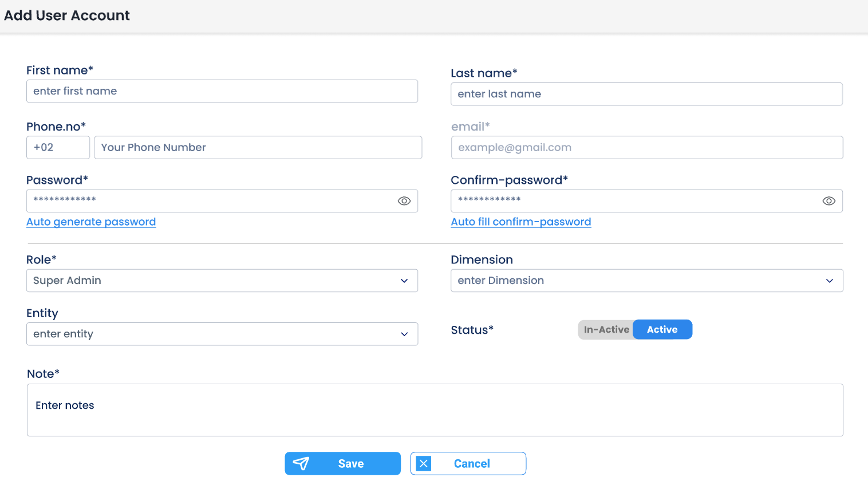Click into the Last name field
868x485 pixels.
tap(646, 94)
